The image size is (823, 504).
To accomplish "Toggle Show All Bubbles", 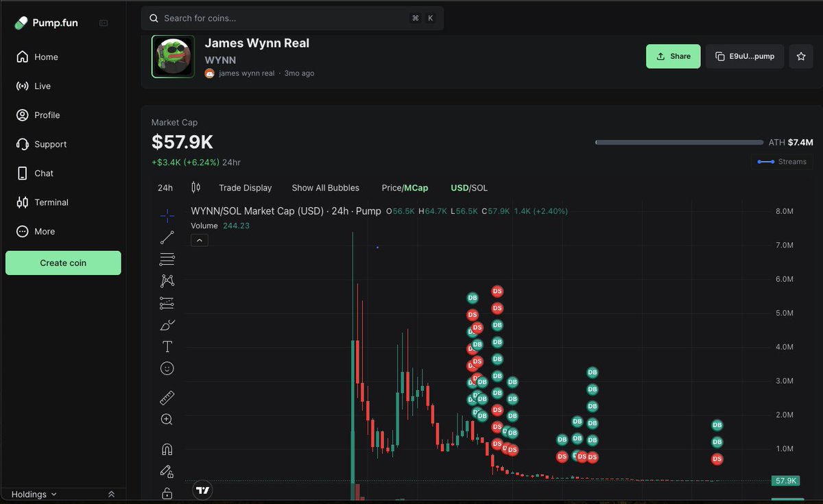I will pyautogui.click(x=325, y=188).
